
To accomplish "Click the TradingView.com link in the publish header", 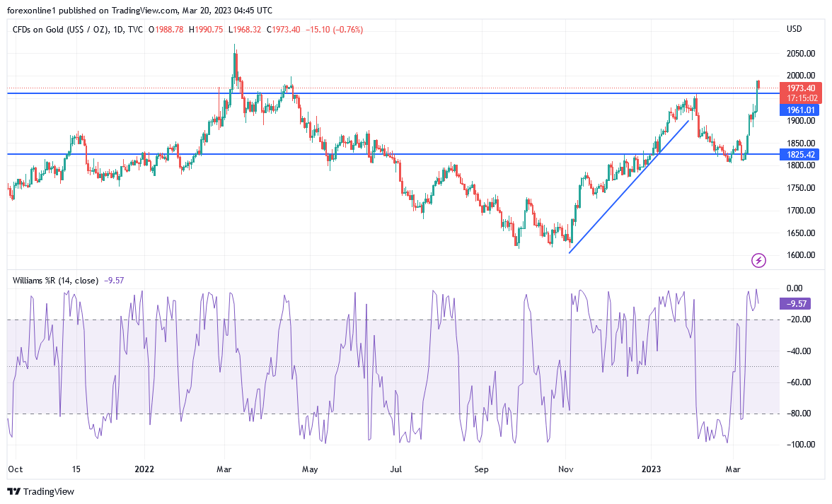I will 145,10.
